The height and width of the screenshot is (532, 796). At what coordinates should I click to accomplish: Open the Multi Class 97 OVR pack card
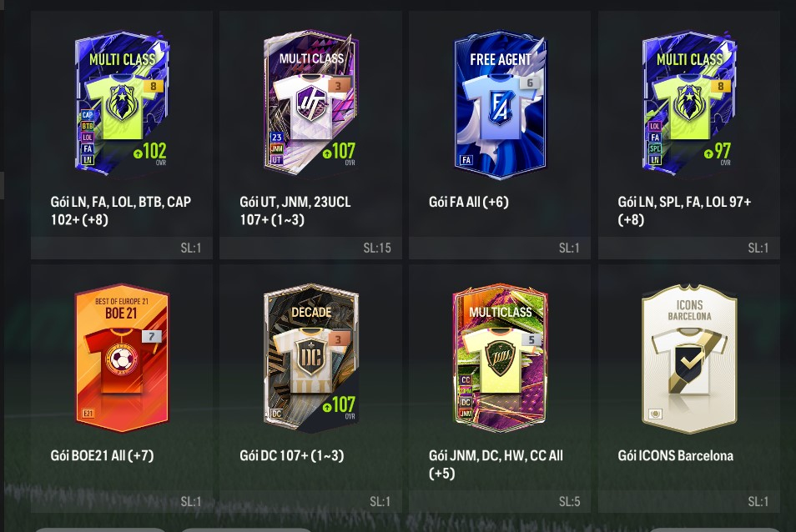(x=689, y=105)
